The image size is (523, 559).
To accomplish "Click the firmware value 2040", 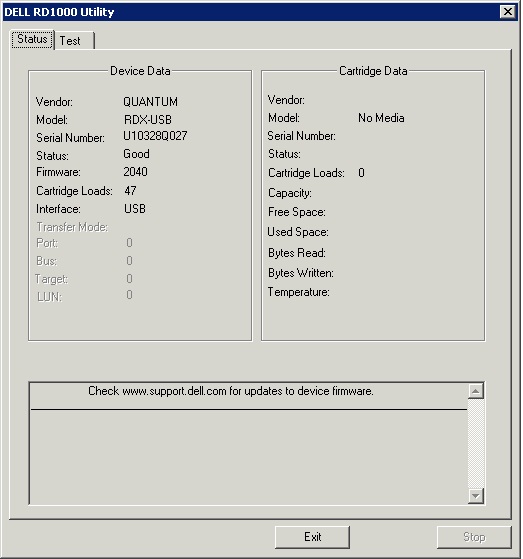I will (x=135, y=172).
